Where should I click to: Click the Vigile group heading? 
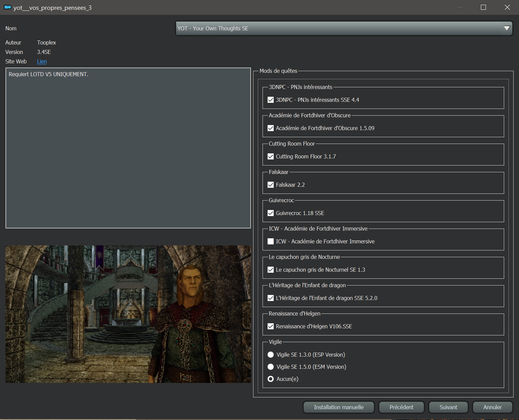tap(275, 342)
